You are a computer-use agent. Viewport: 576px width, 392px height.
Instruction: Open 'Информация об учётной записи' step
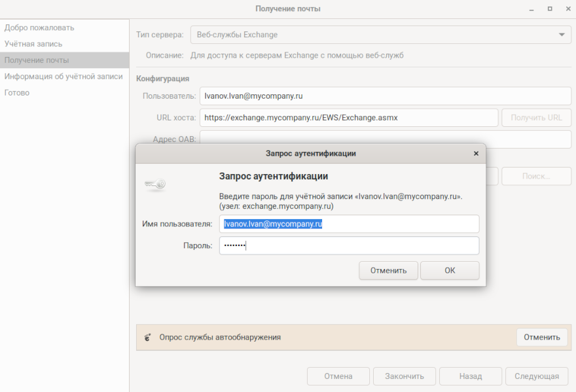[63, 77]
